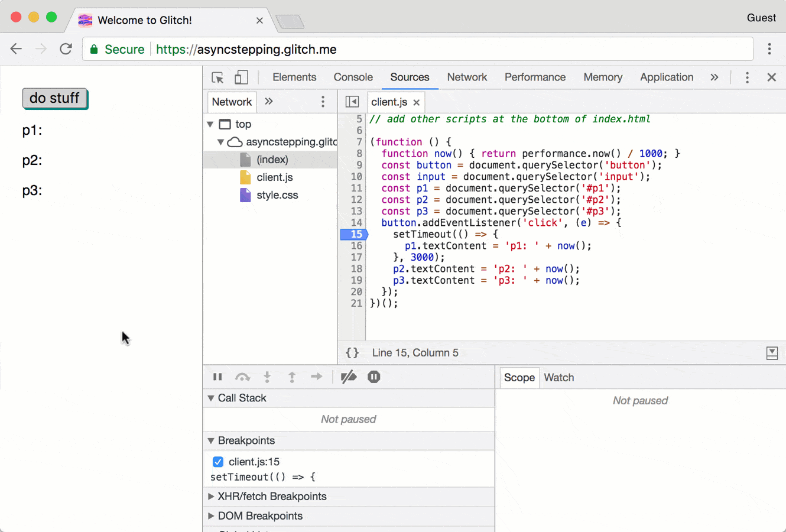Expand DOM Breakpoints
The width and height of the screenshot is (786, 532).
[211, 516]
